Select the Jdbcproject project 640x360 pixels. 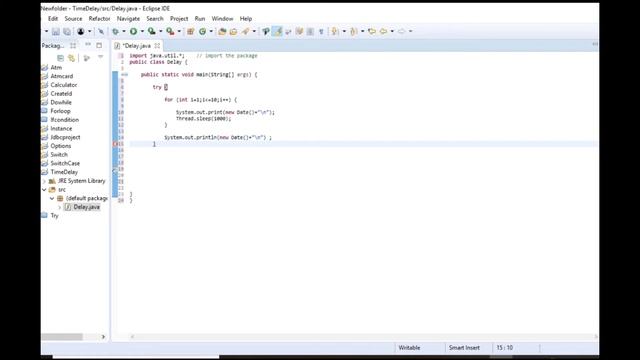(x=65, y=138)
